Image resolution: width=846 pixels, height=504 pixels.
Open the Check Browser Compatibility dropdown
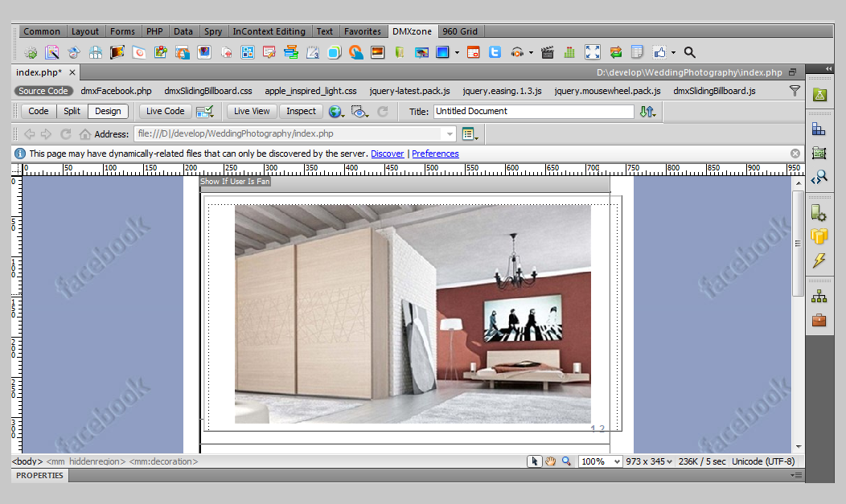tap(205, 112)
